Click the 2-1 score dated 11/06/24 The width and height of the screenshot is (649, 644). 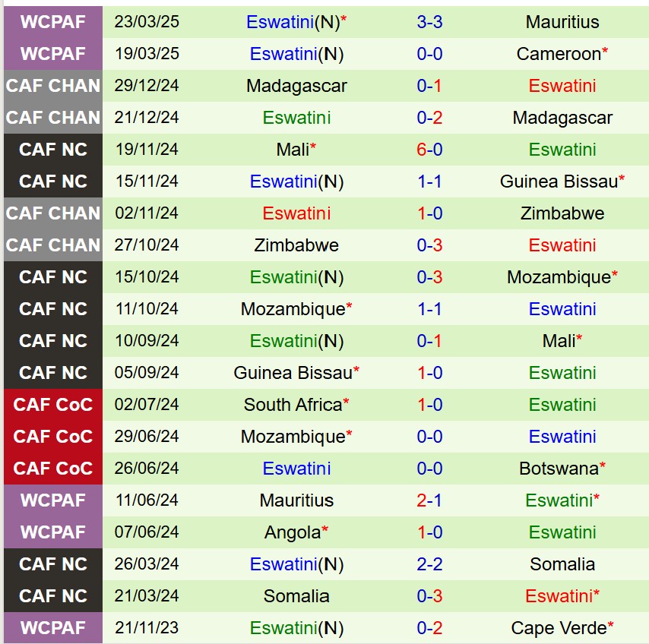pos(429,500)
